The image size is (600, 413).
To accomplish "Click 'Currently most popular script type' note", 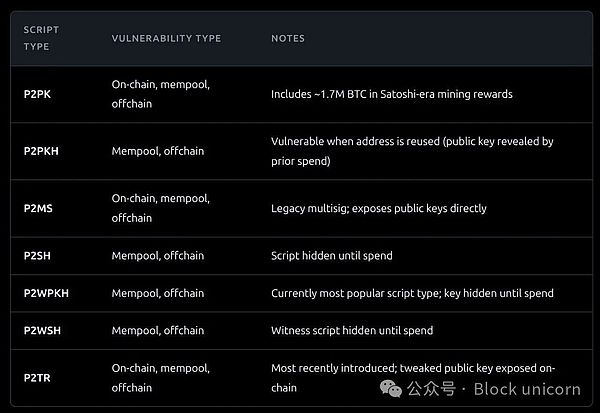I will coord(412,293).
